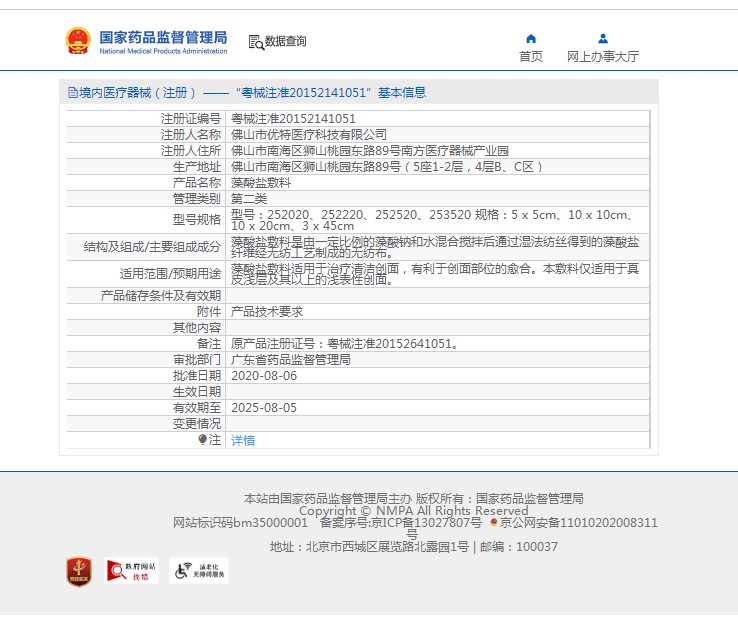
Task: Click 产品技术要求 attachment text
Action: [267, 312]
